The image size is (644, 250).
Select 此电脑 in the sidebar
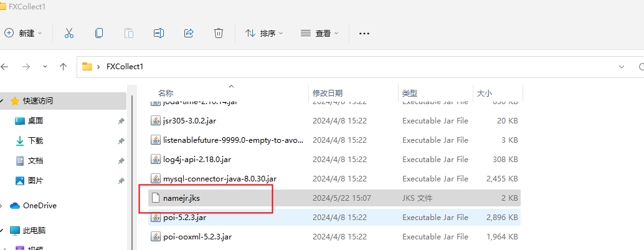[34, 230]
